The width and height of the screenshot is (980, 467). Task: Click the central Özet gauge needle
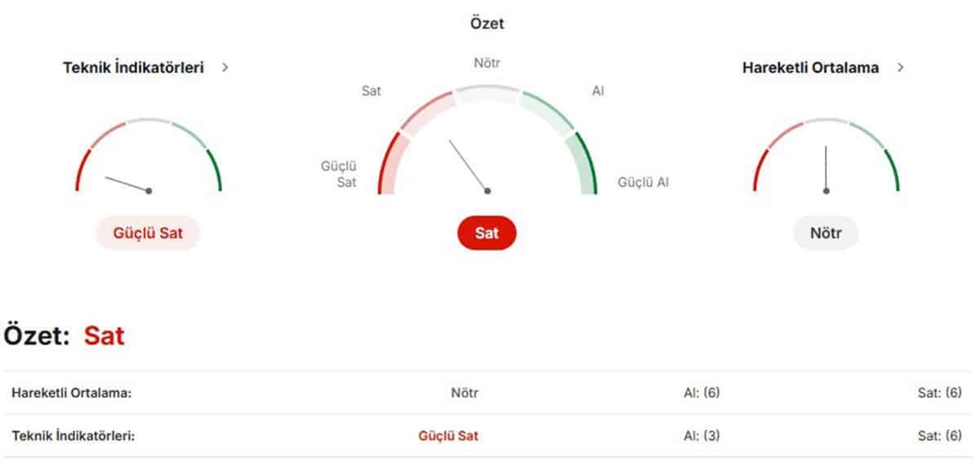click(469, 165)
